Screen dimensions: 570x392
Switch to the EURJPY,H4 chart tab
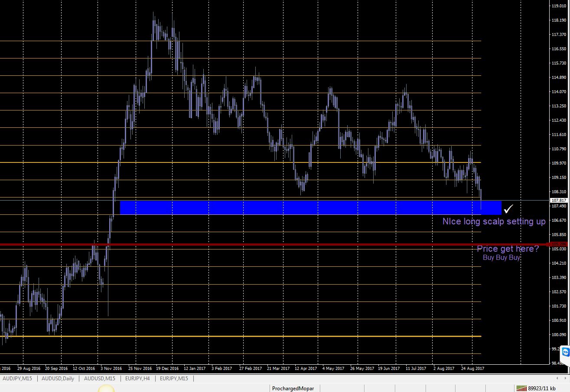click(x=137, y=378)
